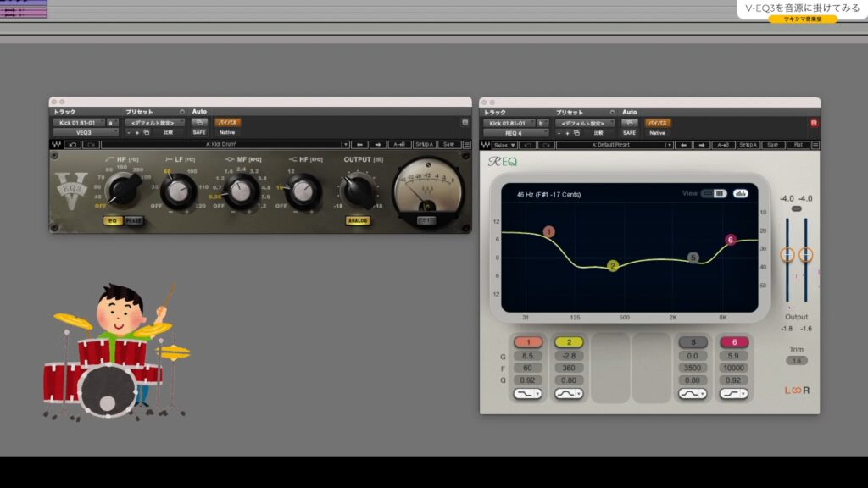Toggle the PHASE switch on VEQ3

[133, 221]
